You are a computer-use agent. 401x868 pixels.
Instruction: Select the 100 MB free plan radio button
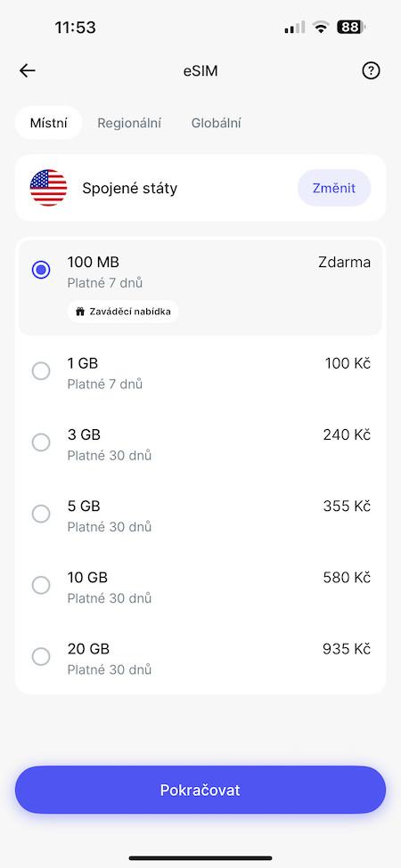[x=41, y=270]
